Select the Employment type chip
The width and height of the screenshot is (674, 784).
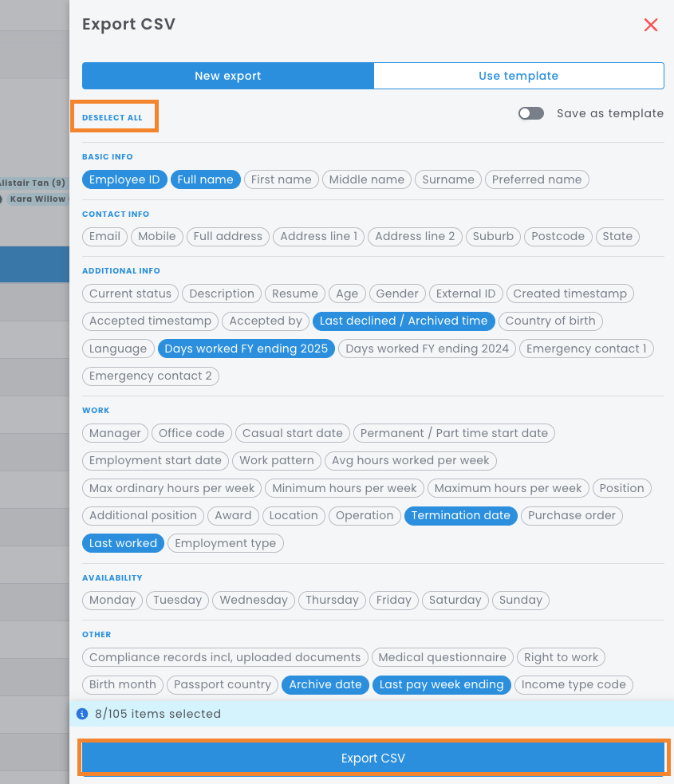(225, 543)
